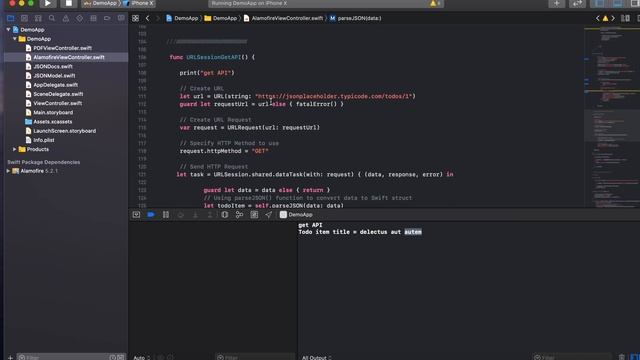Select the Source Control navigator

(24, 18)
